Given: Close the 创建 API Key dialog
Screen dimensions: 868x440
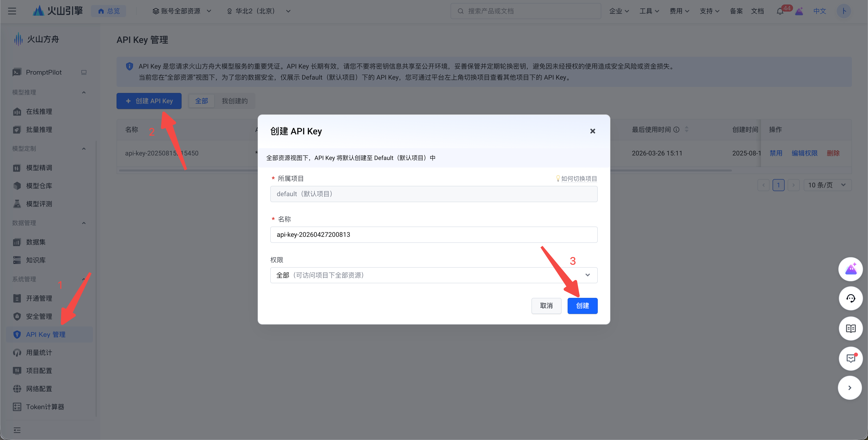Looking at the screenshot, I should (593, 131).
